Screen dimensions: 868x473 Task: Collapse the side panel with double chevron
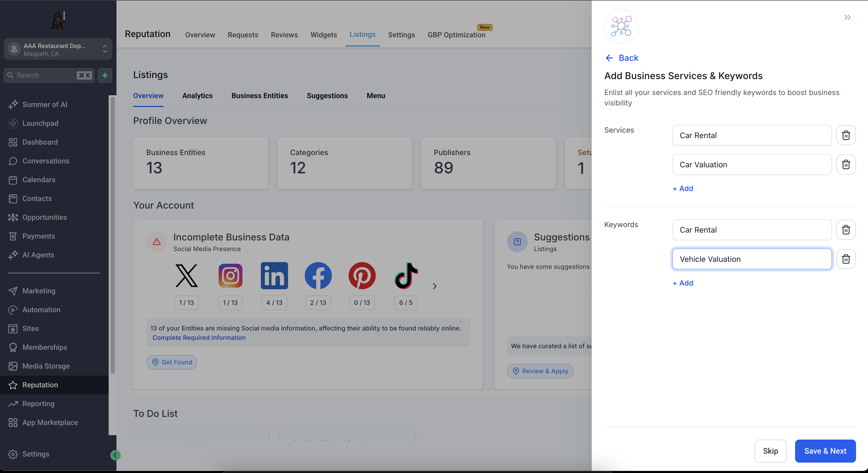847,17
